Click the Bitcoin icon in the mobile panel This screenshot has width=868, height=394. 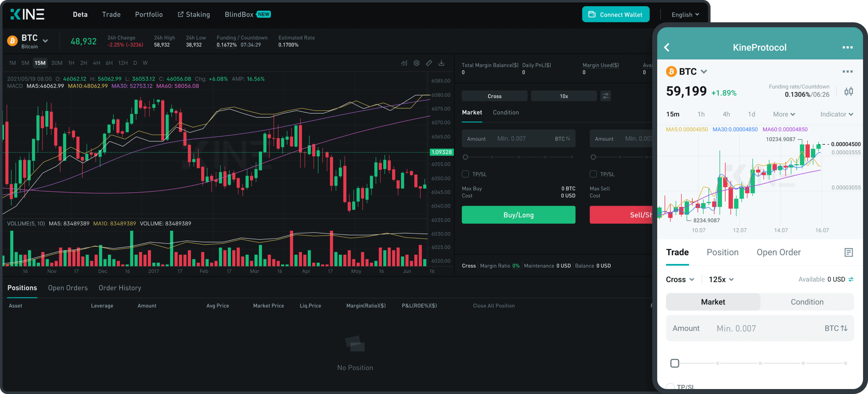(x=671, y=71)
